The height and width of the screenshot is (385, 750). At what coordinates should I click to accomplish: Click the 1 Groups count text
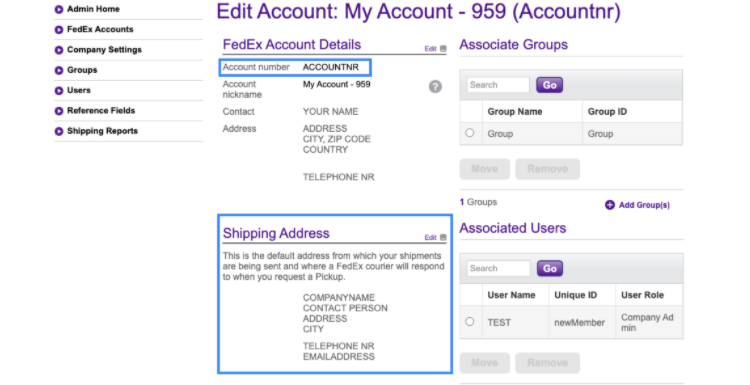coord(478,202)
